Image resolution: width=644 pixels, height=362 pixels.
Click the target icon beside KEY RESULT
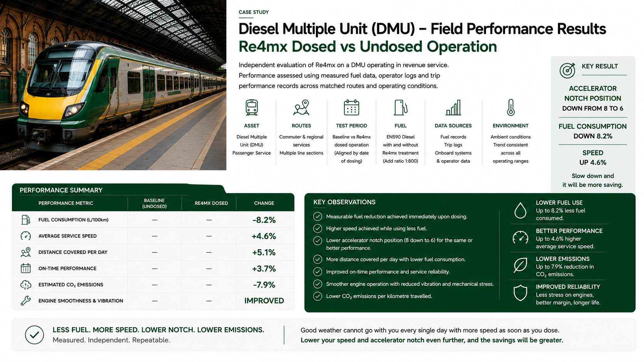567,70
